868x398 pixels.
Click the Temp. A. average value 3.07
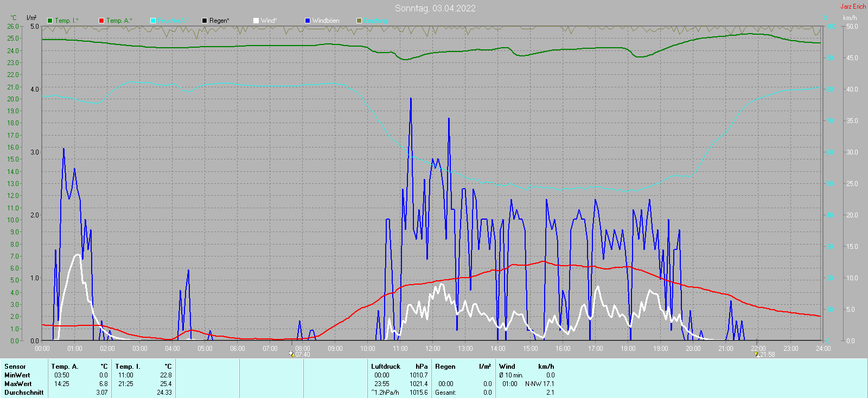tap(102, 393)
